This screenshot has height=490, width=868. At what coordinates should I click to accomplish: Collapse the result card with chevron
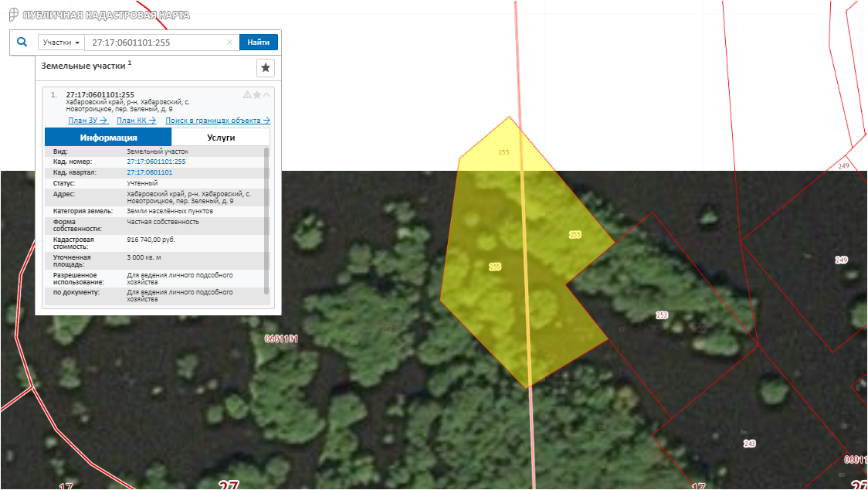tap(266, 95)
